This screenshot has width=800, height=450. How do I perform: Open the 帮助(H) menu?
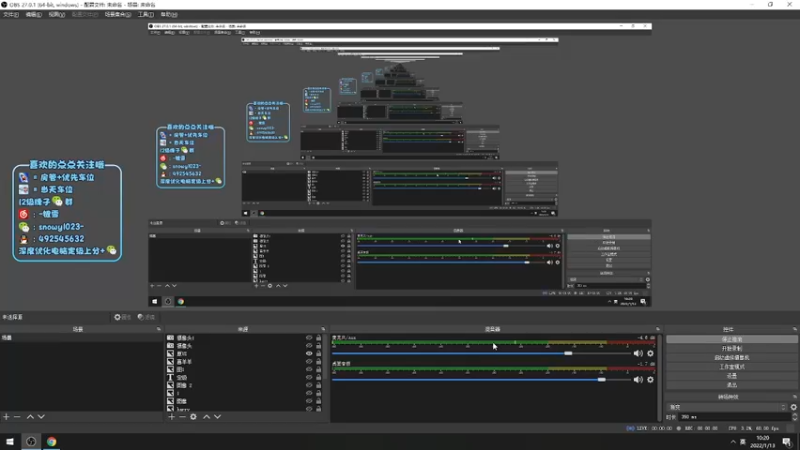(x=169, y=15)
